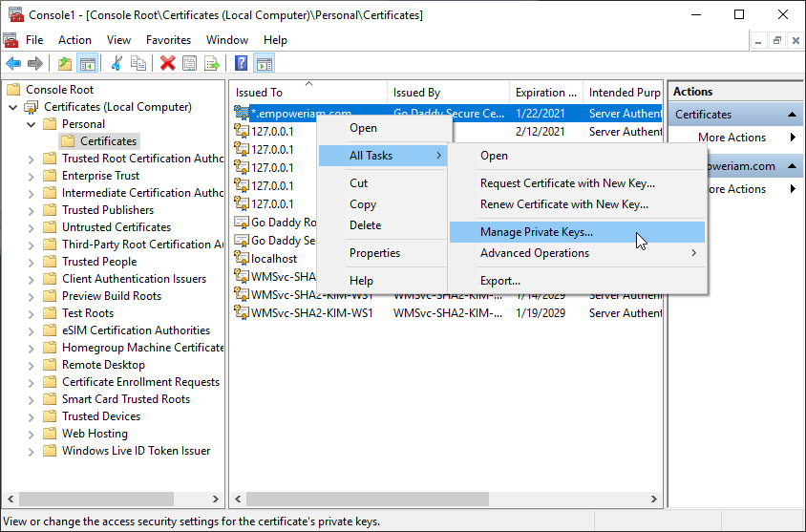Click the Back arrow toolbar icon
This screenshot has height=532, width=806.
[x=13, y=64]
